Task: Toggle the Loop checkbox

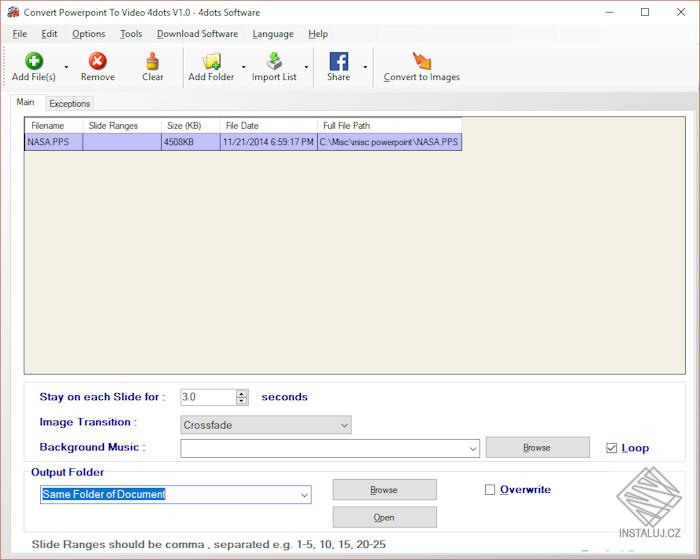Action: click(612, 448)
